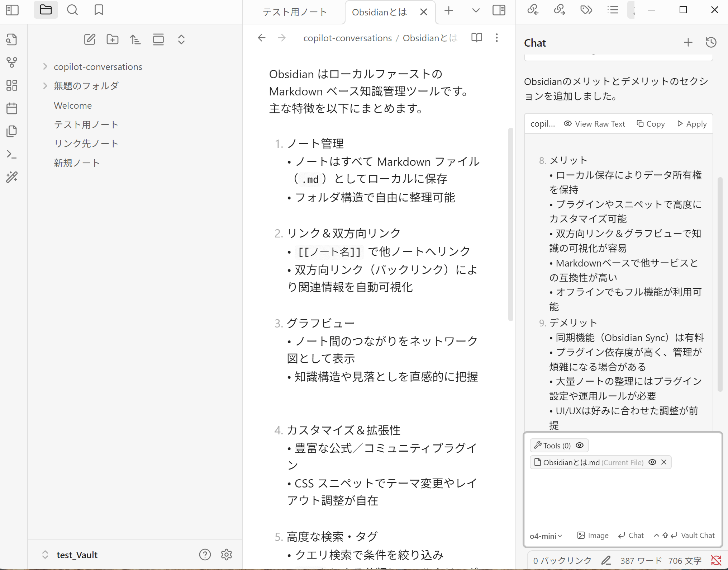Open the search tab icon
728x570 pixels.
[72, 10]
